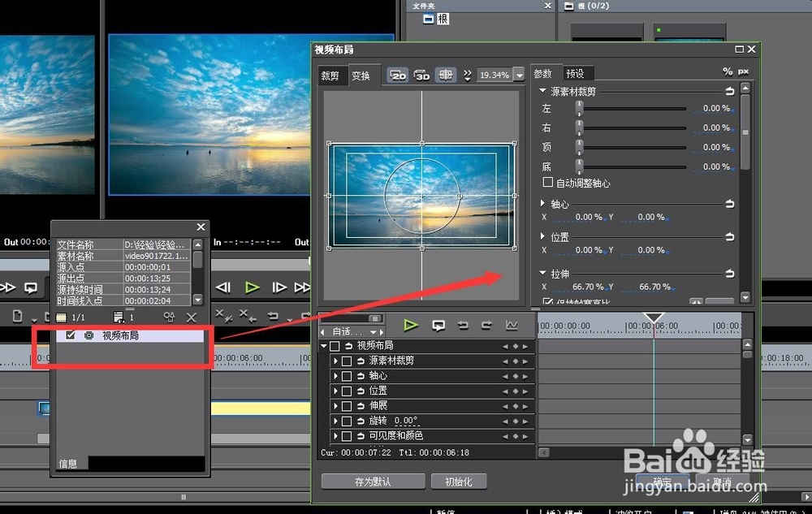812x514 pixels.
Task: Expand 可见度和颜色 keyframe row
Action: (335, 436)
